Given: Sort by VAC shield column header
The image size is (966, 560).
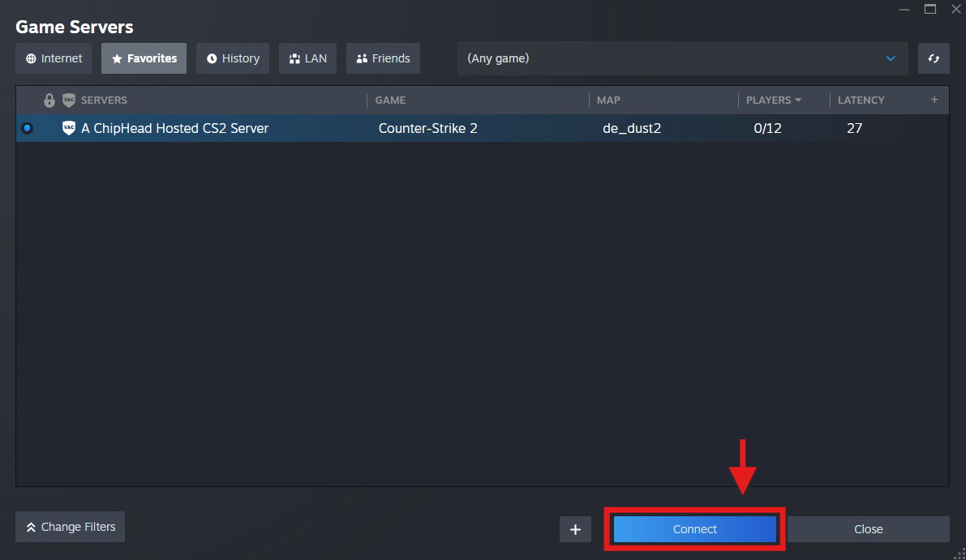Looking at the screenshot, I should (68, 100).
